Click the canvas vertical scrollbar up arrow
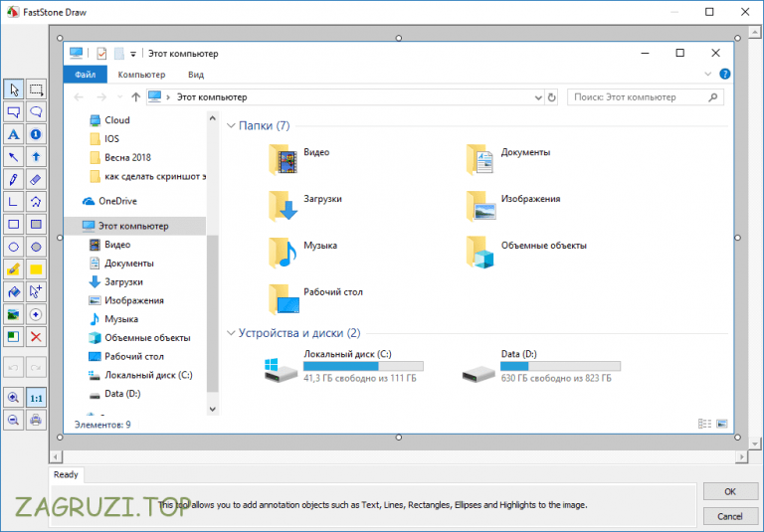This screenshot has width=764, height=532. pos(755,33)
